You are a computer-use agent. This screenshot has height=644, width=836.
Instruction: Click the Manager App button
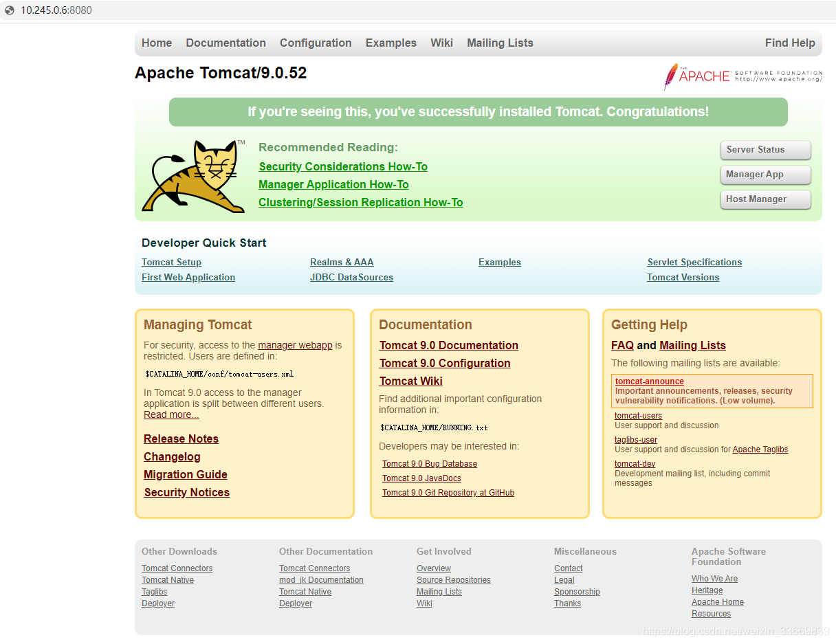pos(766,175)
